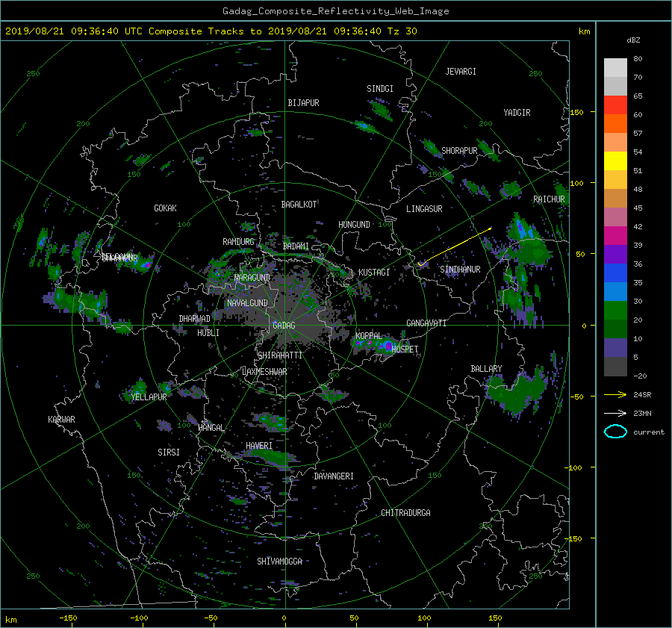Click the NARAGUND city label
The width and height of the screenshot is (672, 628).
(x=252, y=278)
